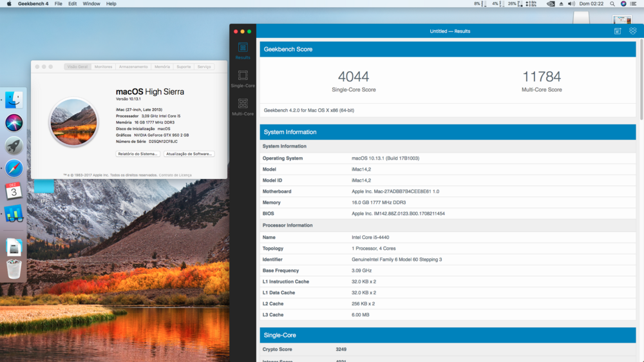This screenshot has height=362, width=644.
Task: Switch to the Armazenamento tab
Action: pos(133,67)
